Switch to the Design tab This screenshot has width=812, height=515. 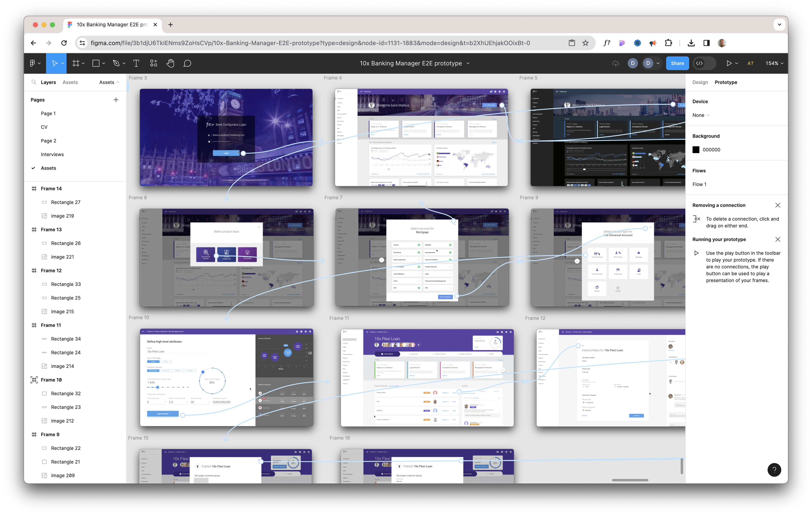point(700,82)
